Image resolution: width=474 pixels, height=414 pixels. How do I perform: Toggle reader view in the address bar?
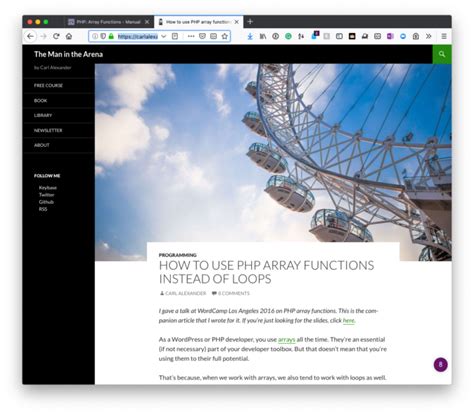175,36
